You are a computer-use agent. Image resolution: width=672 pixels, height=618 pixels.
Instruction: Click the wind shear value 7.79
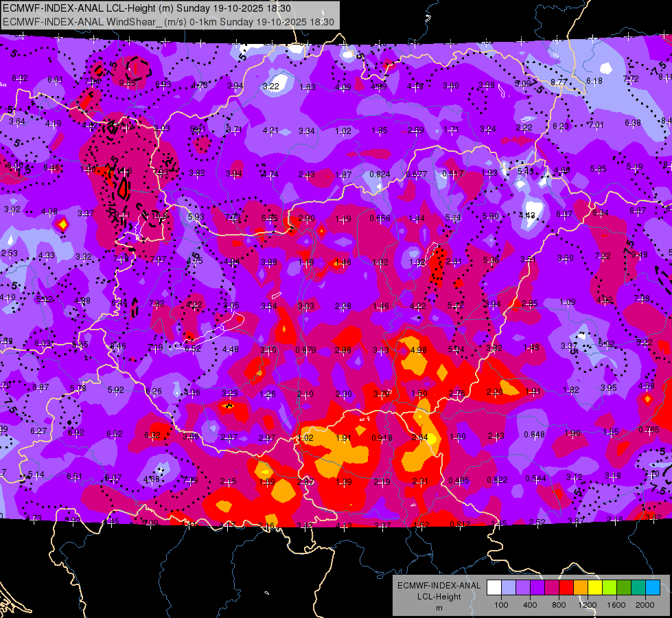(x=190, y=481)
